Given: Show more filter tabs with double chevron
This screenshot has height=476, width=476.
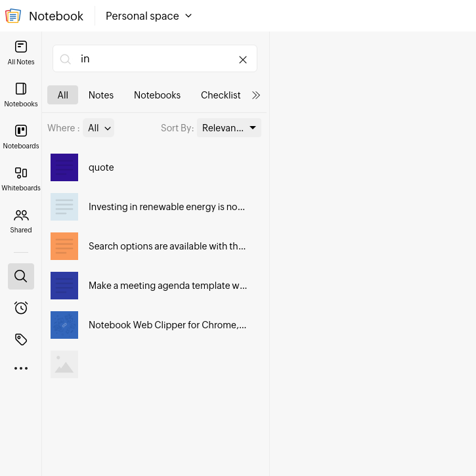Looking at the screenshot, I should pos(256,95).
